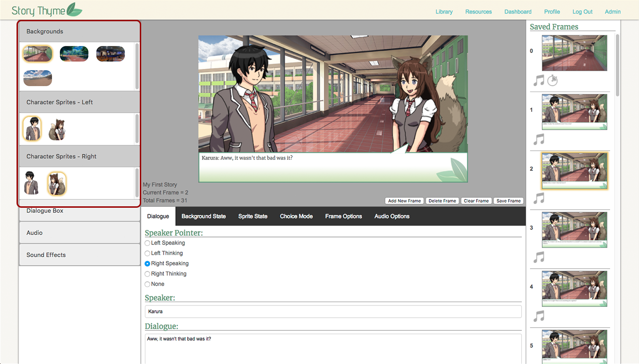Screen dimensions: 639x364
Task: Choose the boy sprite in Left sprites
Action: pyautogui.click(x=32, y=128)
